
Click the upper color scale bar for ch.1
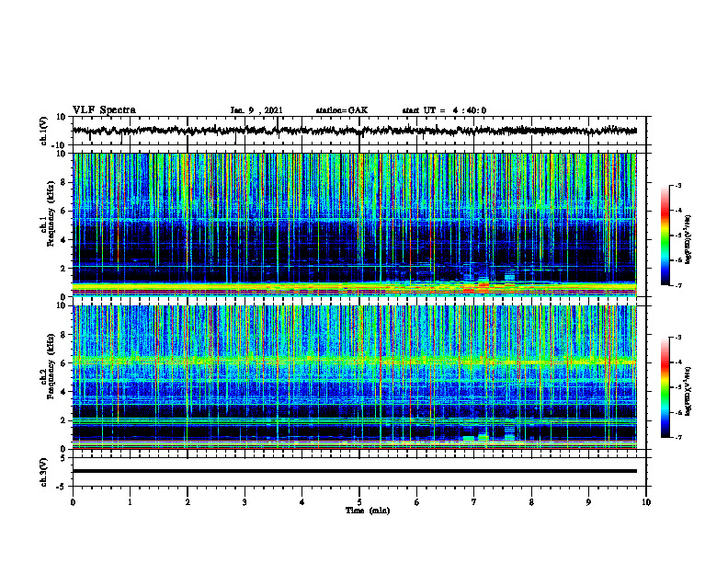click(x=665, y=236)
